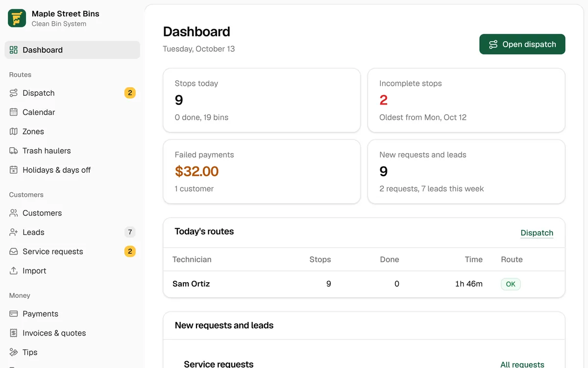The image size is (588, 368).
Task: Click the 'Oldest from Mon, Oct 12' text
Action: tap(423, 117)
